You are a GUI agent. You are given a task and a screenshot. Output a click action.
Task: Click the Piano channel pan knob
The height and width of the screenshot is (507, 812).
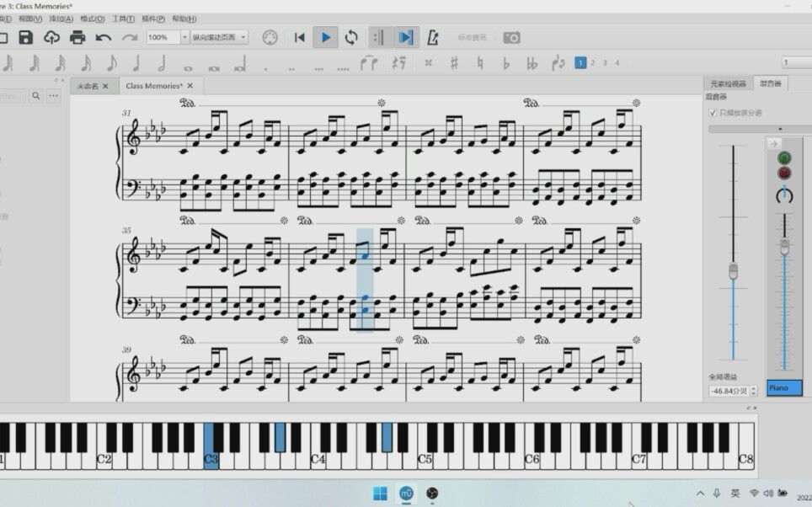pyautogui.click(x=784, y=195)
